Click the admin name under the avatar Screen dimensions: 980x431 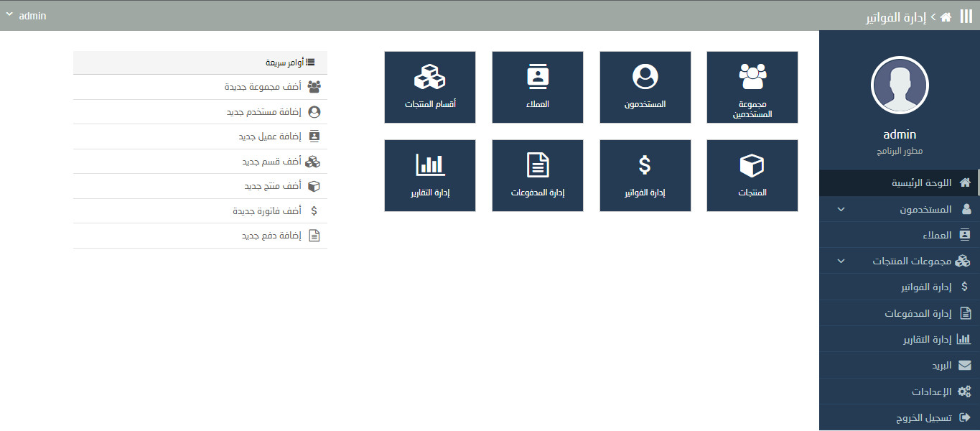click(900, 134)
